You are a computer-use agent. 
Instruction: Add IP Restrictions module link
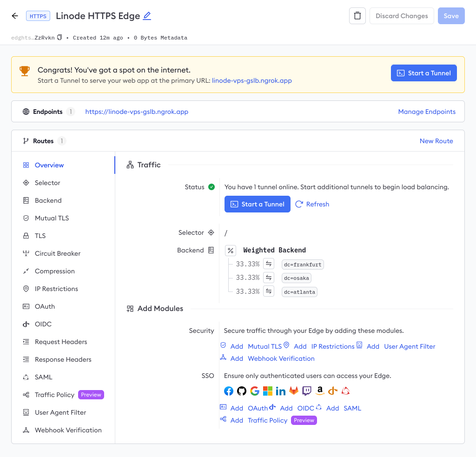324,346
